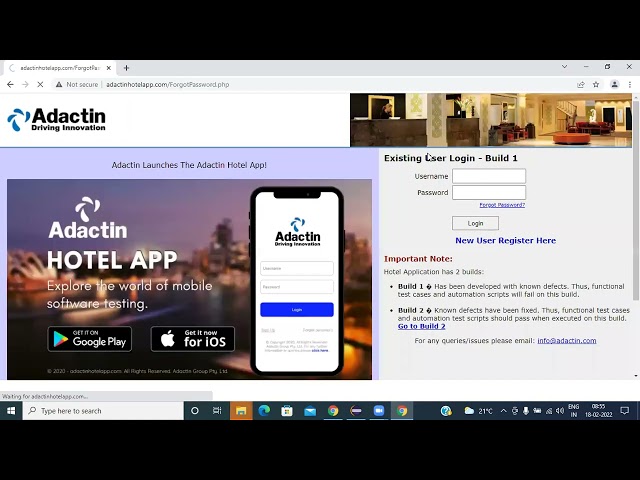Click the Username input field
640x480 pixels.
click(x=489, y=176)
